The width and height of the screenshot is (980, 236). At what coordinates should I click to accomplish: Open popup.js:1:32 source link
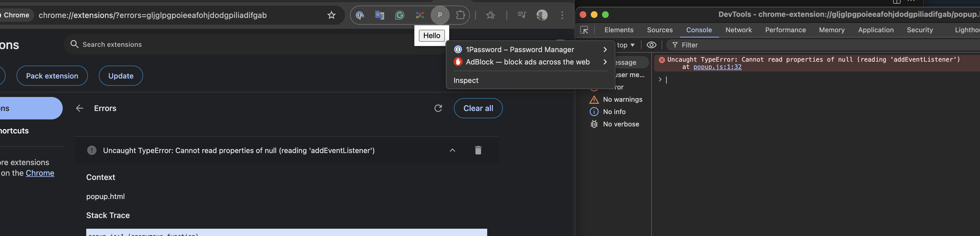click(717, 67)
